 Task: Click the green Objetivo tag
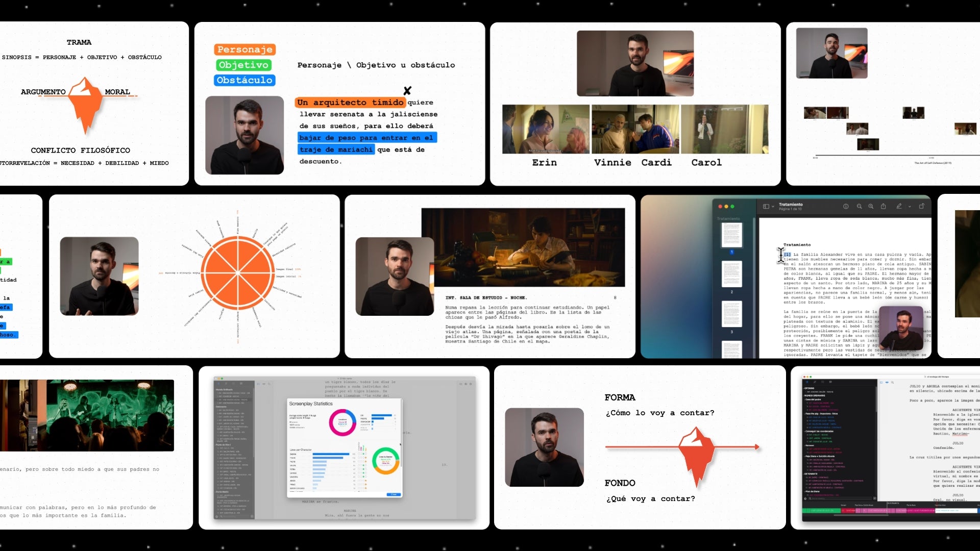coord(243,65)
